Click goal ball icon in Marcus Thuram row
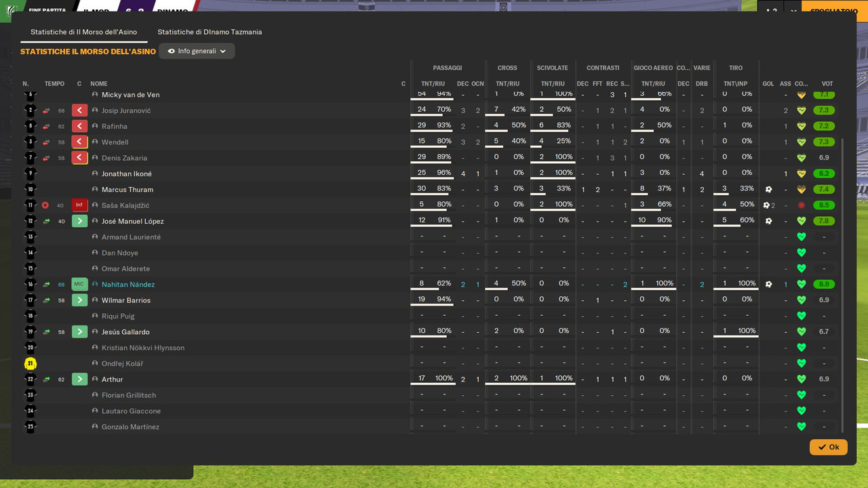 768,190
